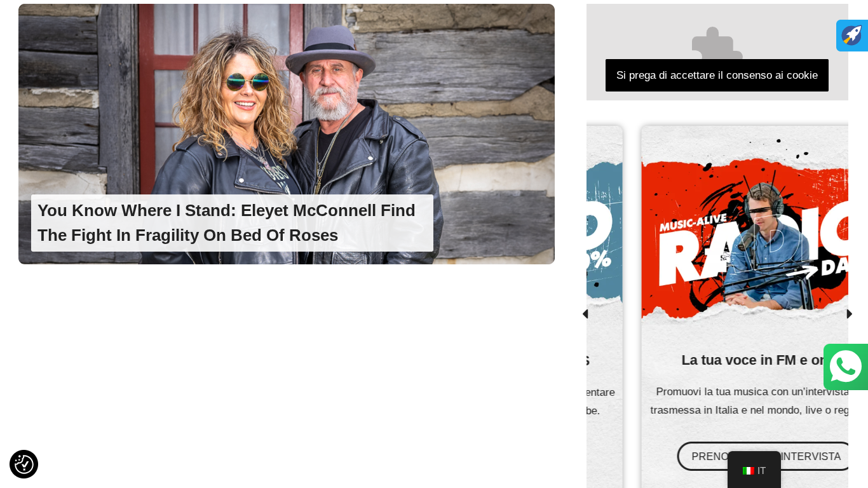Go to the previous carousel slide
The width and height of the screenshot is (868, 488).
[585, 314]
